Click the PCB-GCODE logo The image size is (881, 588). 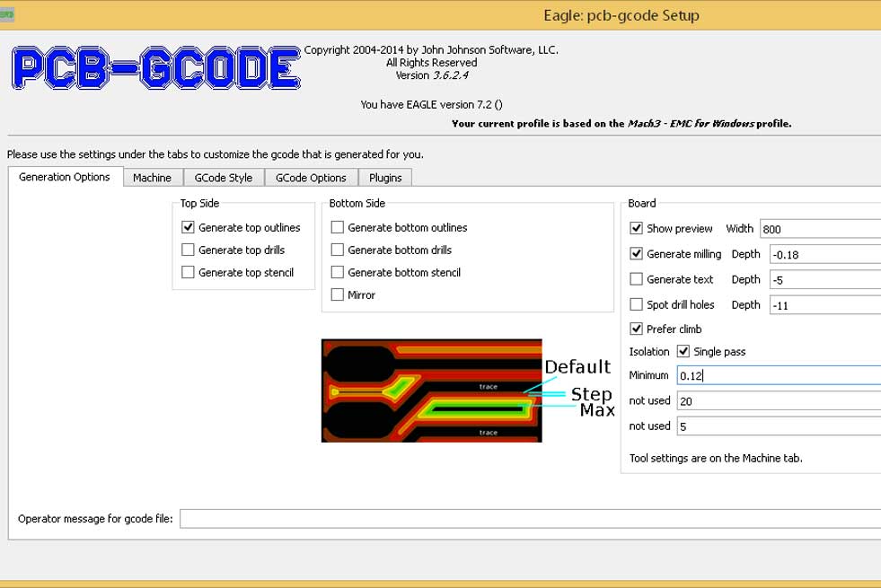click(x=156, y=68)
